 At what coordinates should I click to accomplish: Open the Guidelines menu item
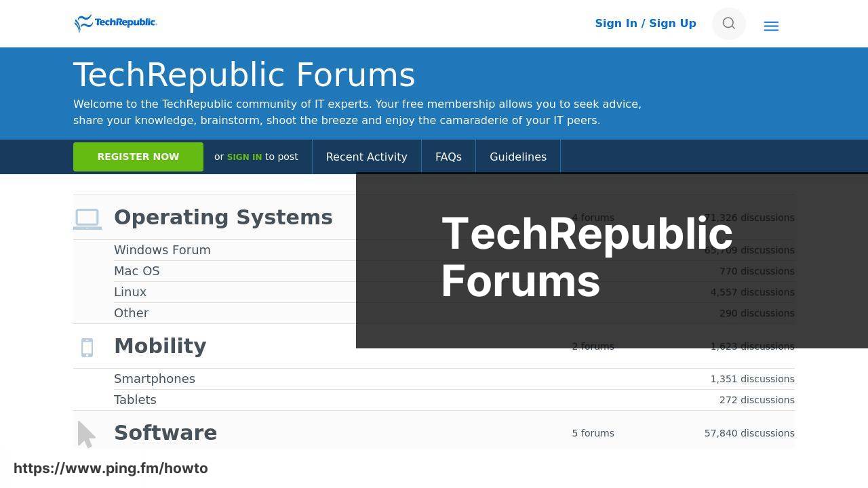click(518, 157)
